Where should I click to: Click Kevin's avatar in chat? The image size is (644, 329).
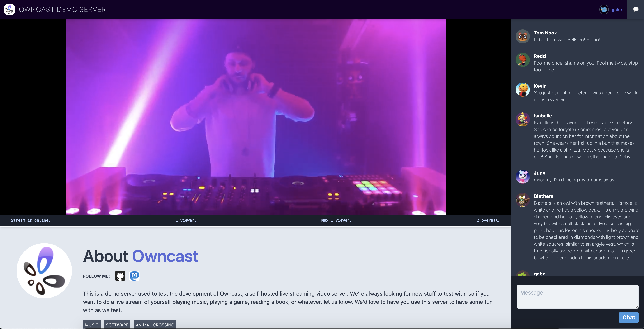[x=523, y=90]
